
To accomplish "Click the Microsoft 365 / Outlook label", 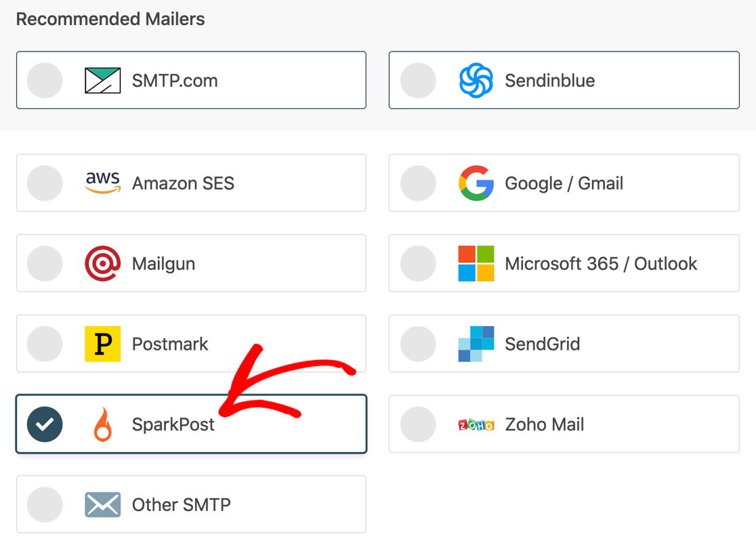I will pos(601,264).
